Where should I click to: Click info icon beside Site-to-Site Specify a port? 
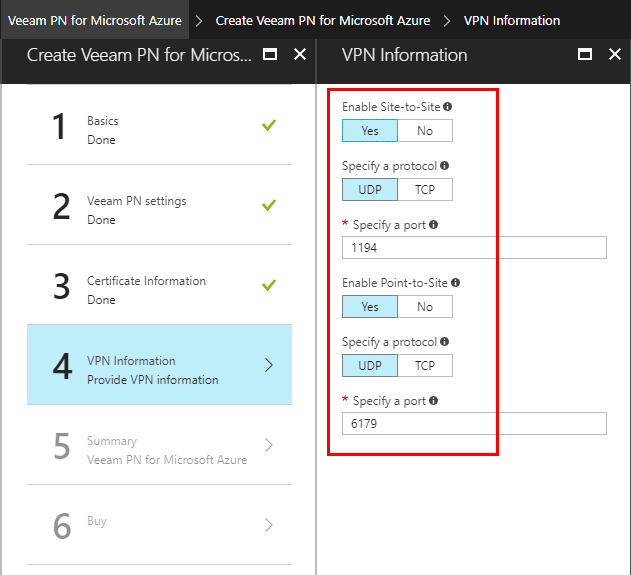pyautogui.click(x=434, y=225)
